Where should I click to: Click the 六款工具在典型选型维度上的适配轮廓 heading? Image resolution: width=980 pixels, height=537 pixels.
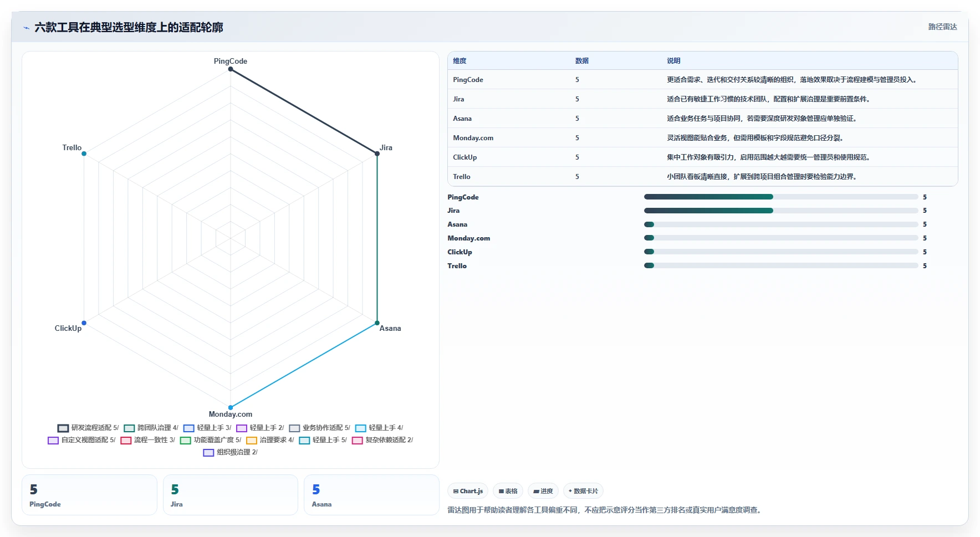[129, 27]
